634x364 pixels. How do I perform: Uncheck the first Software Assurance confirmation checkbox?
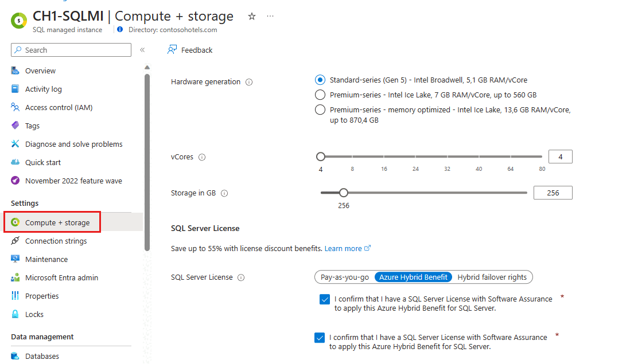(x=325, y=299)
